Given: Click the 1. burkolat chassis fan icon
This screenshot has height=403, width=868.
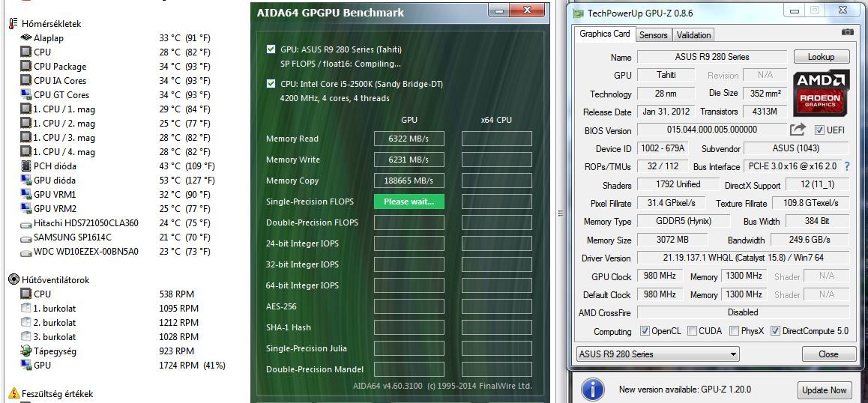Looking at the screenshot, I should tap(26, 308).
